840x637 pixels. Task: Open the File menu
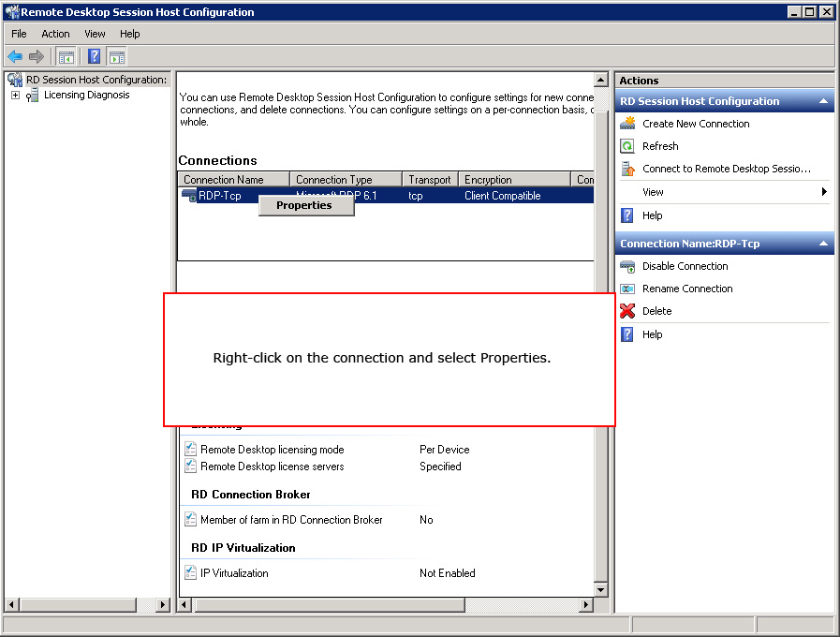(19, 34)
